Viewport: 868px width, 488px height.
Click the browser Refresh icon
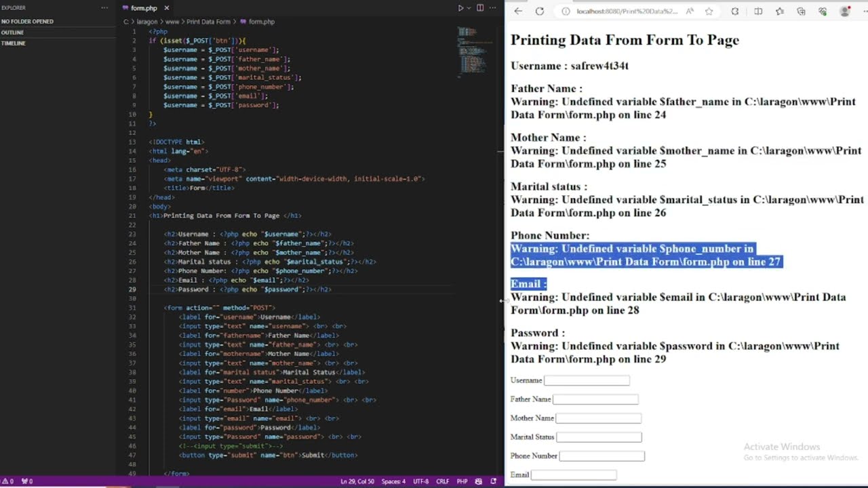click(x=540, y=11)
